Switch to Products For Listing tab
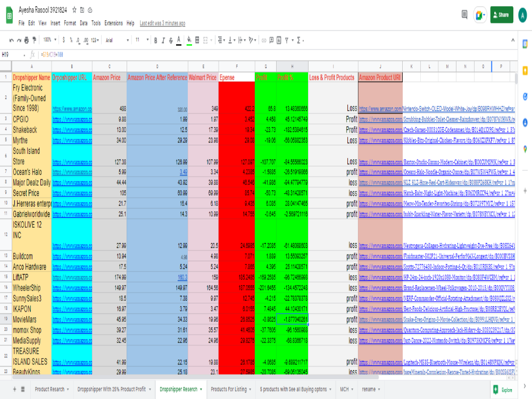This screenshot has width=532, height=399. (228, 389)
